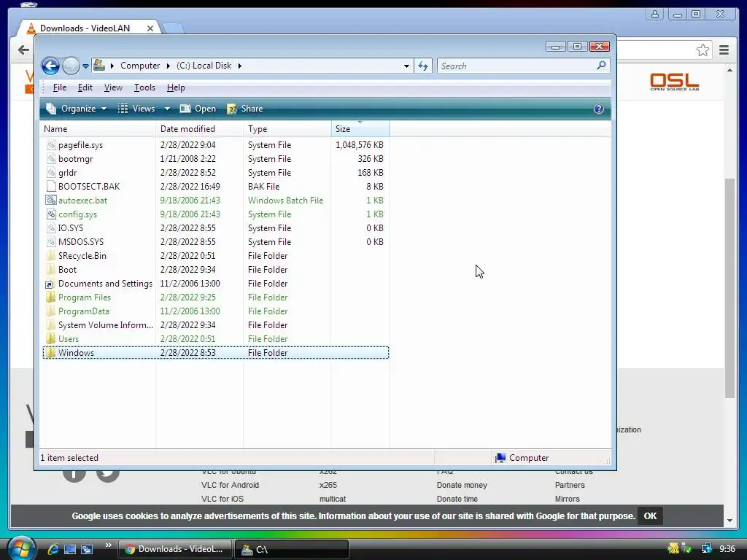Open the VLC for Android link
This screenshot has height=560, width=747.
(230, 485)
